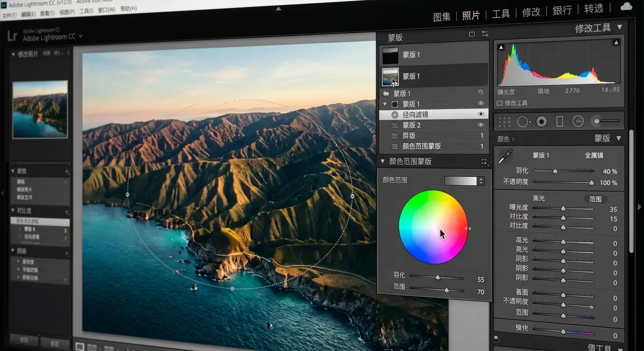Collapse the 蒙版 1 tree group arrow

[x=385, y=104]
